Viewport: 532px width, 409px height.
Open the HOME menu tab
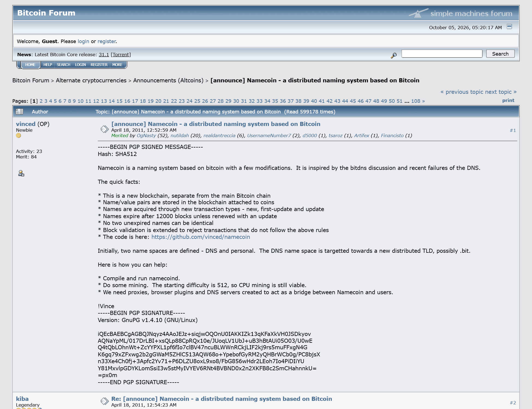point(30,65)
